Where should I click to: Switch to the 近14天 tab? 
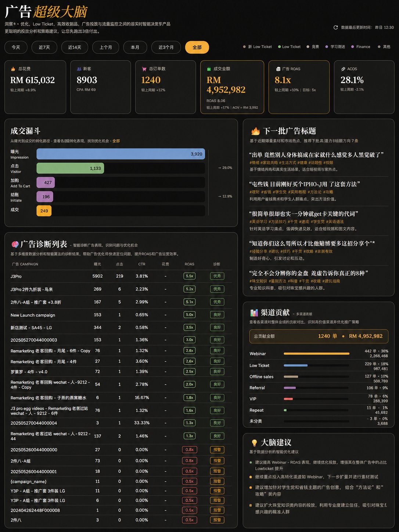[x=75, y=47]
